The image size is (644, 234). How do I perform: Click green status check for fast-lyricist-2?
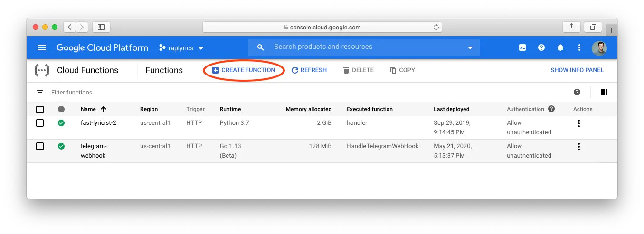pyautogui.click(x=61, y=123)
